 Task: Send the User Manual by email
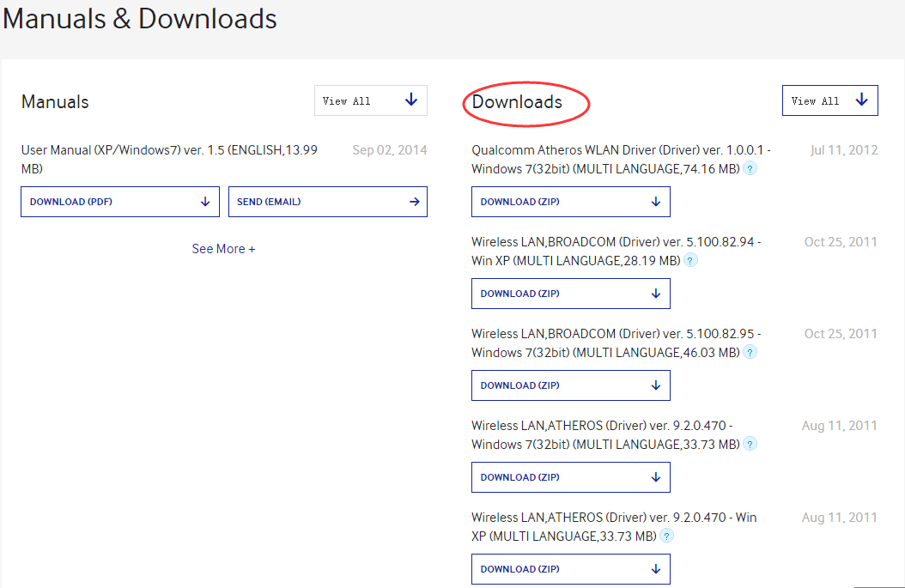coord(328,202)
